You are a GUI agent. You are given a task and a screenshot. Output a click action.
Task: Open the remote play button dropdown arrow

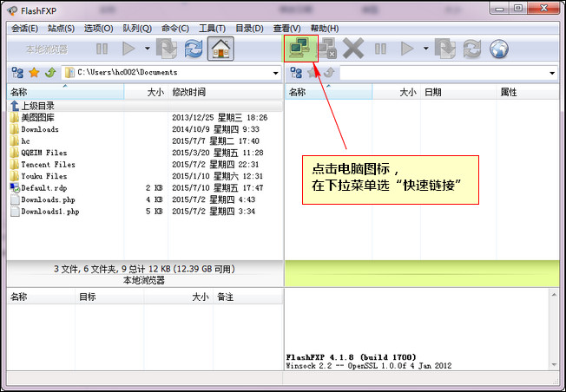point(426,49)
